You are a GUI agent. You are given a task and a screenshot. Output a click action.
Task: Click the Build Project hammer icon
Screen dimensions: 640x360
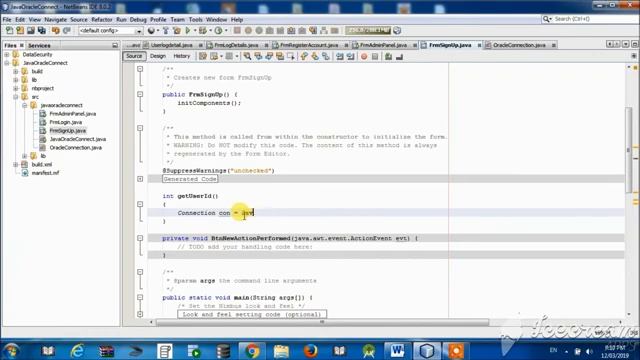(x=166, y=31)
